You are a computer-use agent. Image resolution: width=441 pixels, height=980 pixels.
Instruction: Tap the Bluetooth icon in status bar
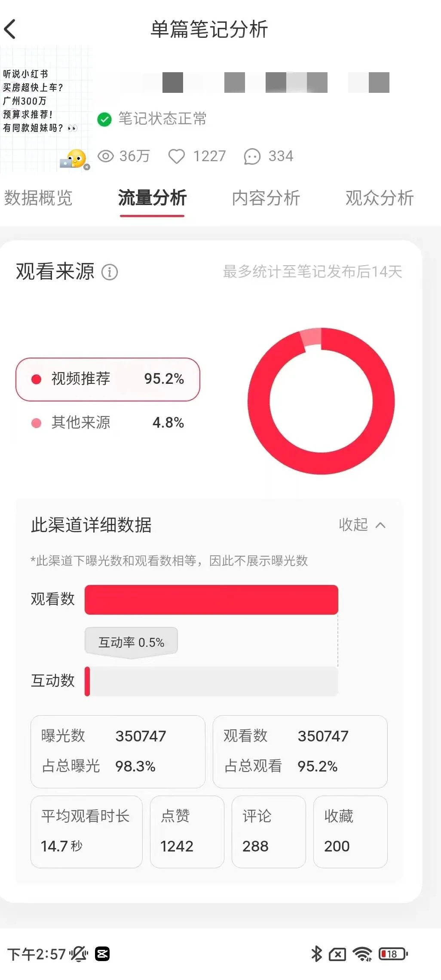[316, 954]
